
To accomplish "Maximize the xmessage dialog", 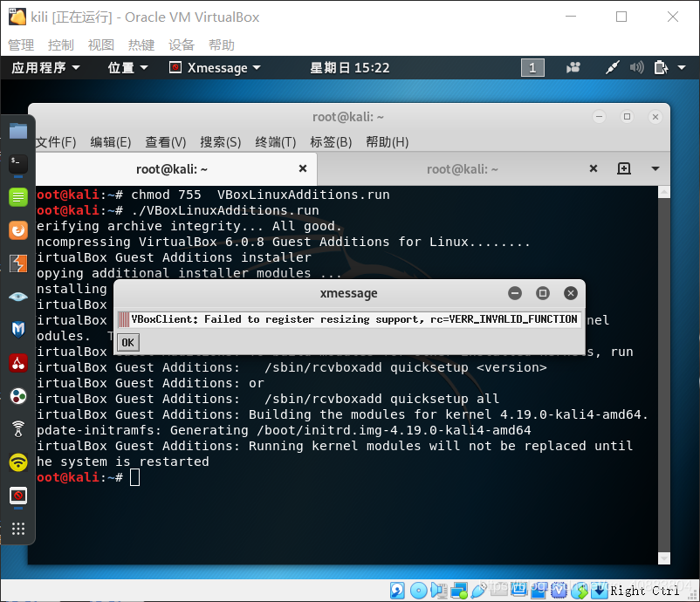I will coord(543,293).
